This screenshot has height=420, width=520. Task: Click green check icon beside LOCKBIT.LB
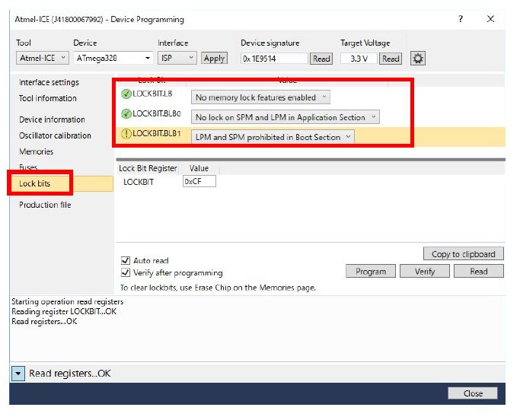coord(126,94)
